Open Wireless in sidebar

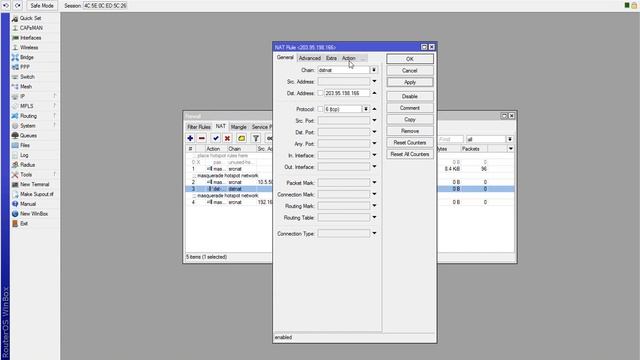[x=29, y=48]
